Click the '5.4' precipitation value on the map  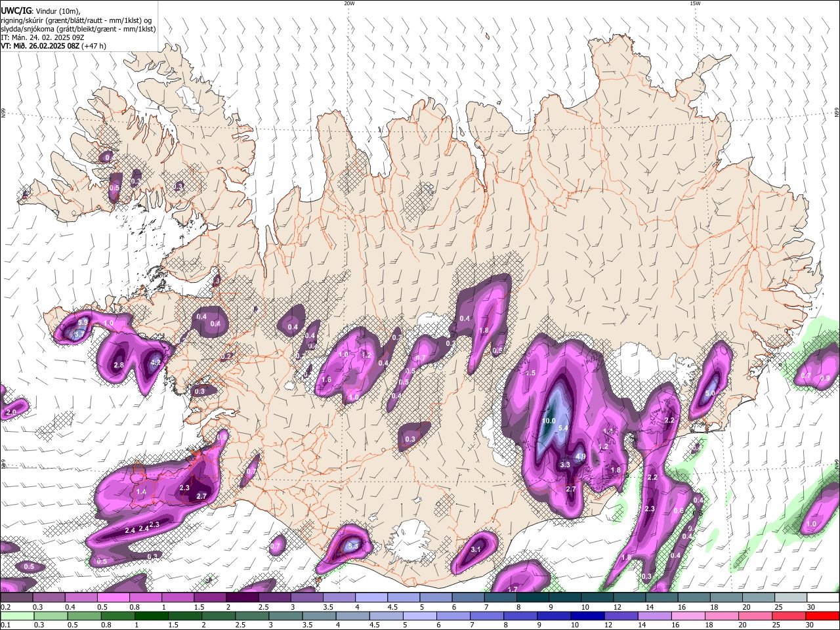(x=562, y=428)
